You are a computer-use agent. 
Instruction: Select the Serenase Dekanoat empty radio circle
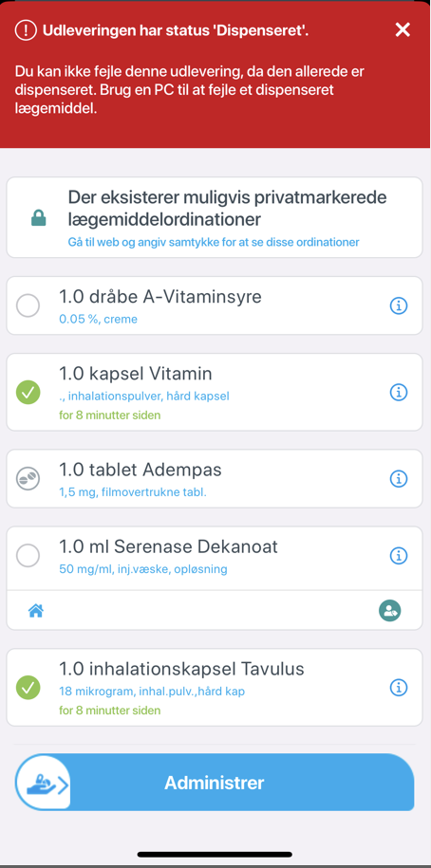[28, 555]
